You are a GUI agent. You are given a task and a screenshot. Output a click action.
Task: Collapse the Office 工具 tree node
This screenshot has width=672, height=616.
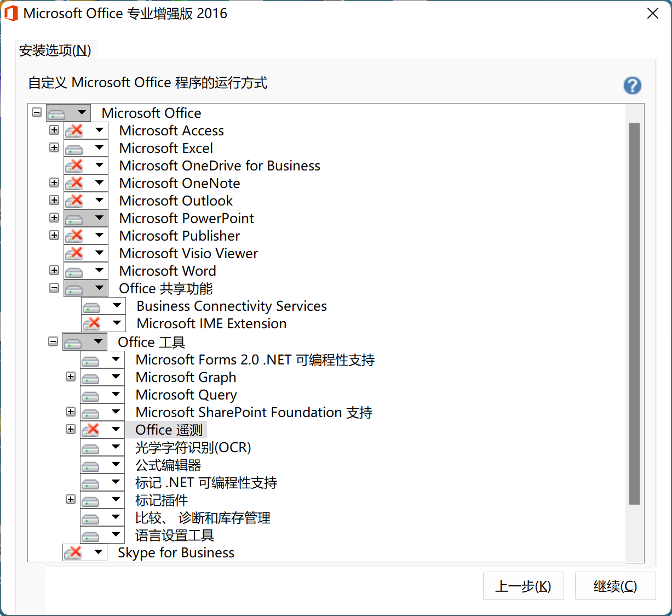53,341
